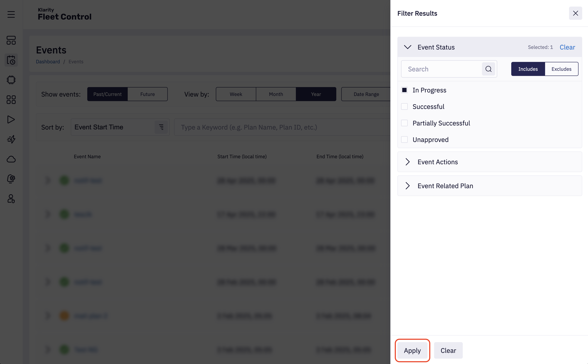Select the events calendar-clock sidebar icon
This screenshot has width=588, height=364.
point(11,60)
